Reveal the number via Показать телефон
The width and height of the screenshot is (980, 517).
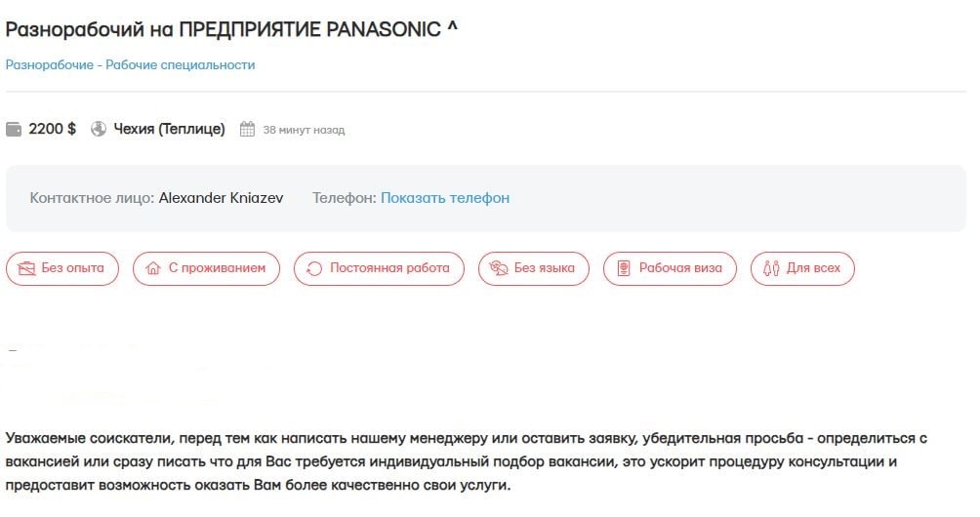(x=445, y=198)
